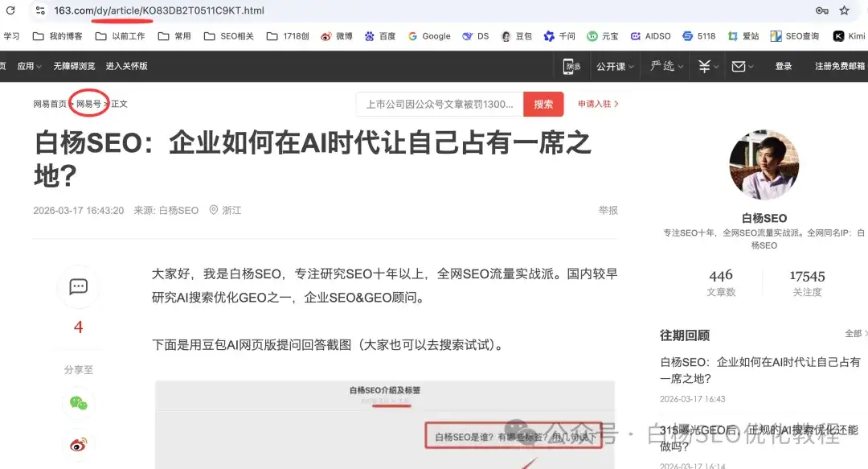This screenshot has width=868, height=469.
Task: Open the 爱站 bookmark
Action: pos(743,36)
